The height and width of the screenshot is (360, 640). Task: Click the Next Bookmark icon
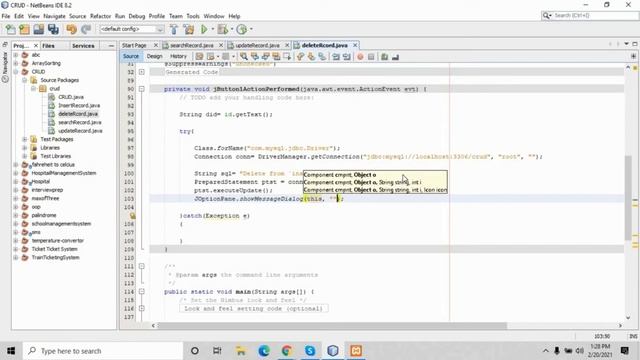tap(311, 57)
